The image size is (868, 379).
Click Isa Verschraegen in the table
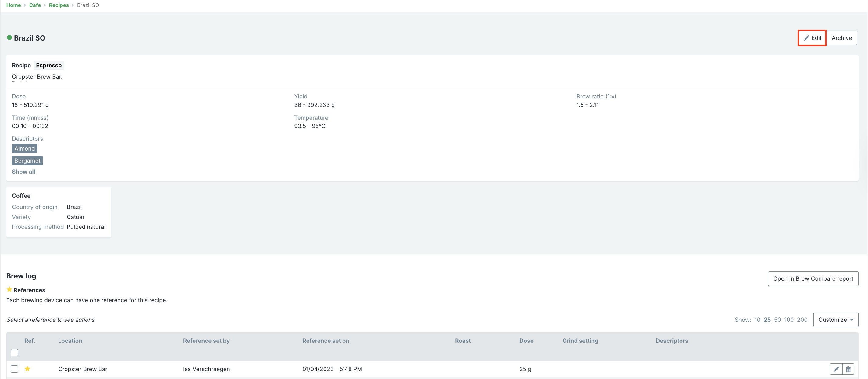tap(206, 369)
